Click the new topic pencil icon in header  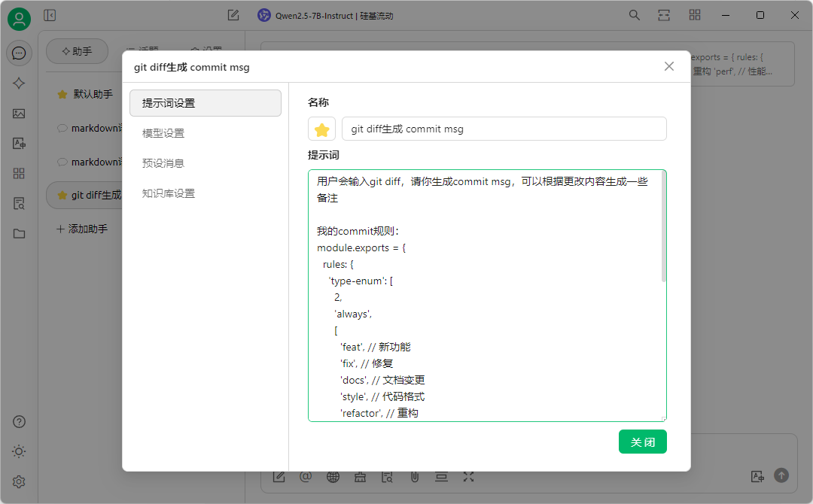pos(233,15)
